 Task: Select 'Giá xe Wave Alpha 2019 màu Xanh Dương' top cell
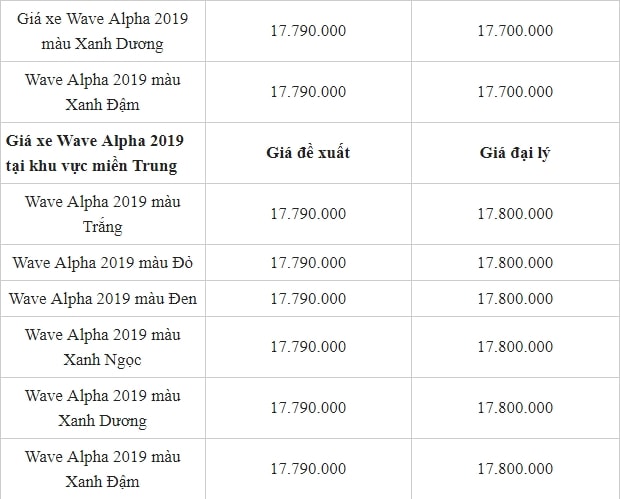coord(103,31)
